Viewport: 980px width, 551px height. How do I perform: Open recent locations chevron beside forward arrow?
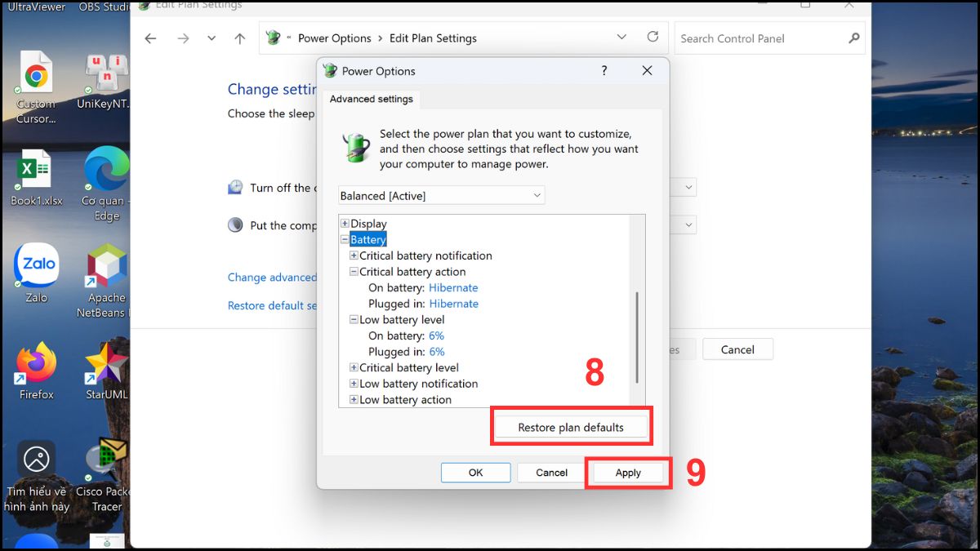[212, 38]
